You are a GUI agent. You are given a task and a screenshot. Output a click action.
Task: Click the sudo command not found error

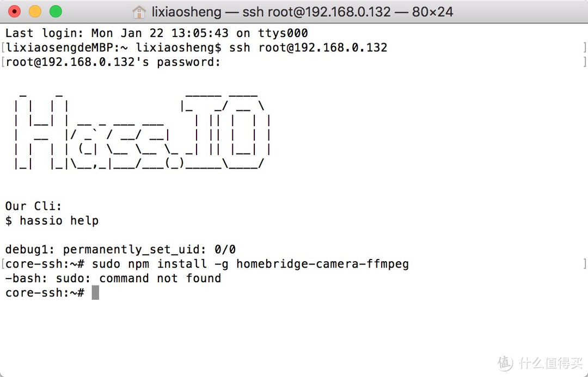click(113, 278)
